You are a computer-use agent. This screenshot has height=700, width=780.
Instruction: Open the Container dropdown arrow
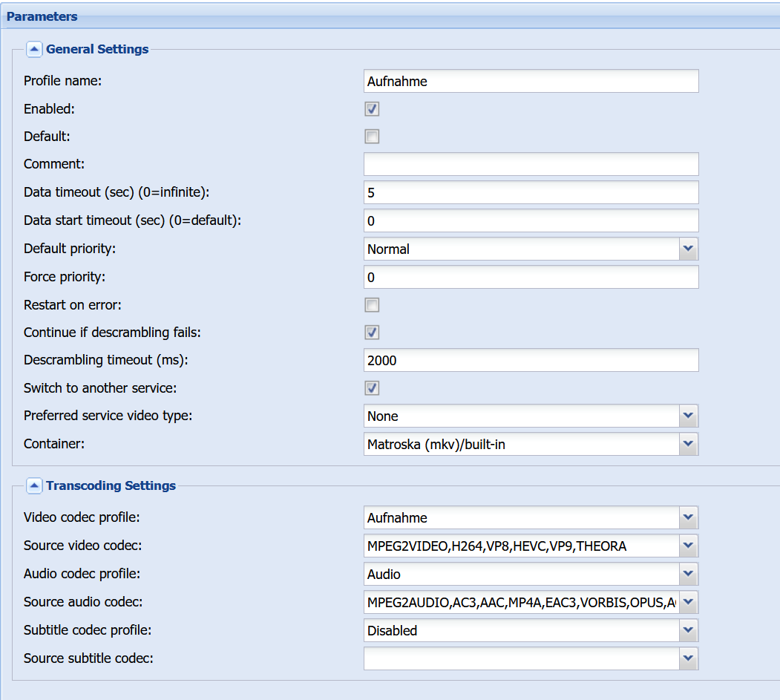689,444
